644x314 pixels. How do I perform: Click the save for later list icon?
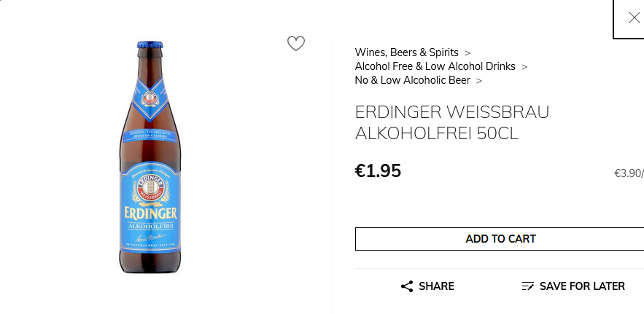[x=528, y=286]
